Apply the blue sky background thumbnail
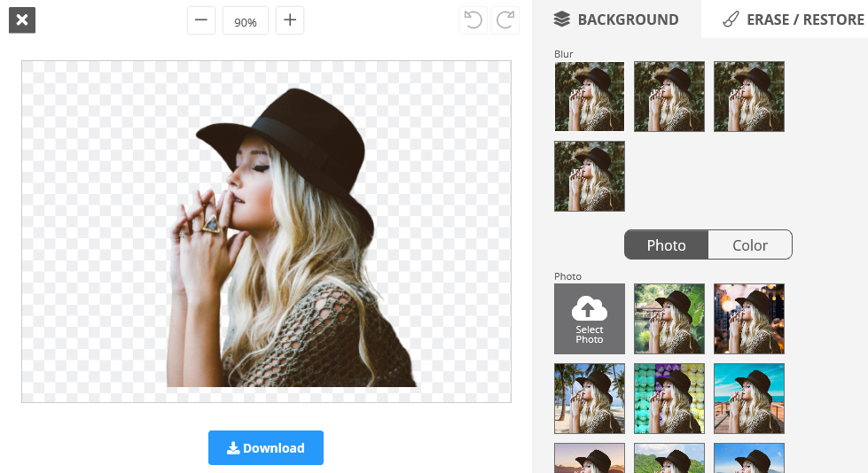The image size is (868, 473). [x=749, y=458]
